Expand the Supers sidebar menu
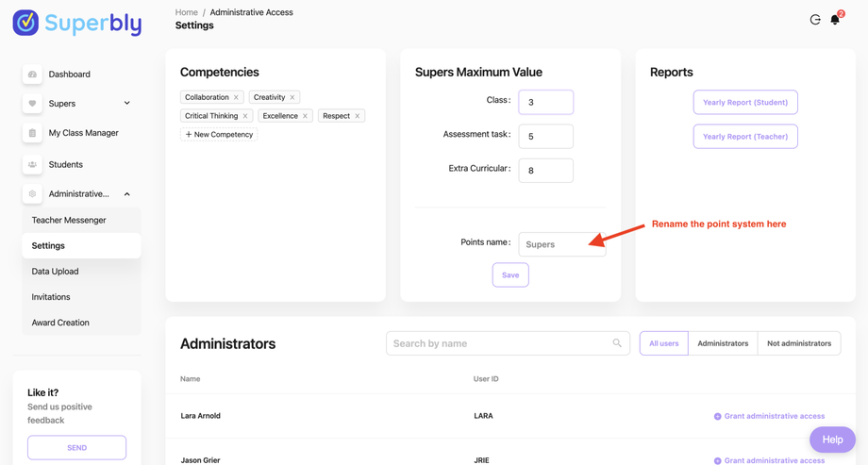 [x=127, y=103]
